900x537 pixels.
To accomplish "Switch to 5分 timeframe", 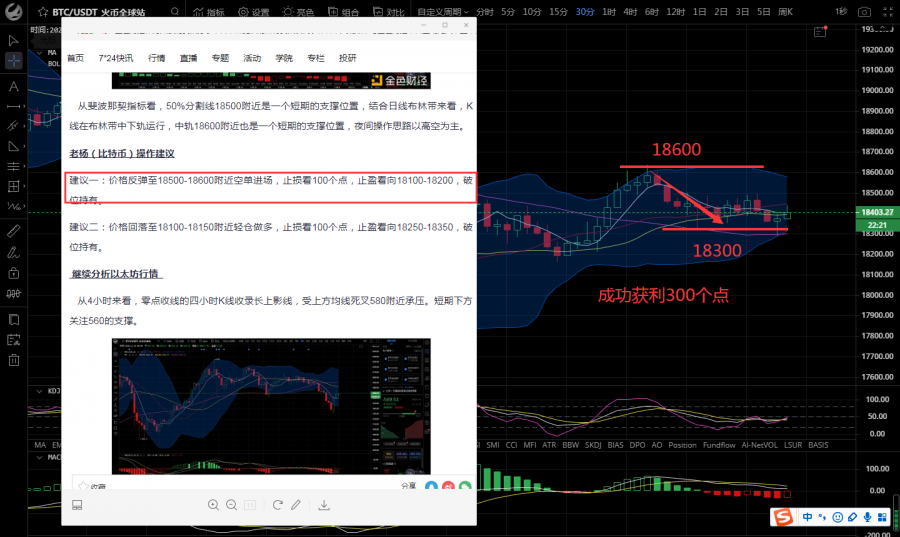I will [x=508, y=11].
